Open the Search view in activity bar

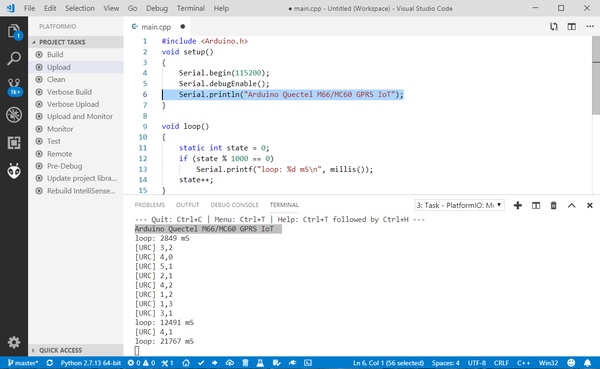pyautogui.click(x=14, y=59)
